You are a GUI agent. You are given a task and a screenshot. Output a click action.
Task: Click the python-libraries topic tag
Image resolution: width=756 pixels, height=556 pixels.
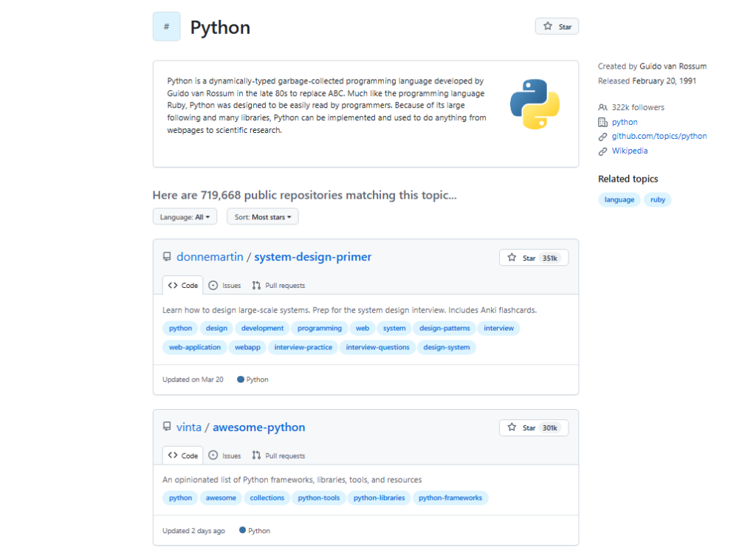(x=379, y=498)
